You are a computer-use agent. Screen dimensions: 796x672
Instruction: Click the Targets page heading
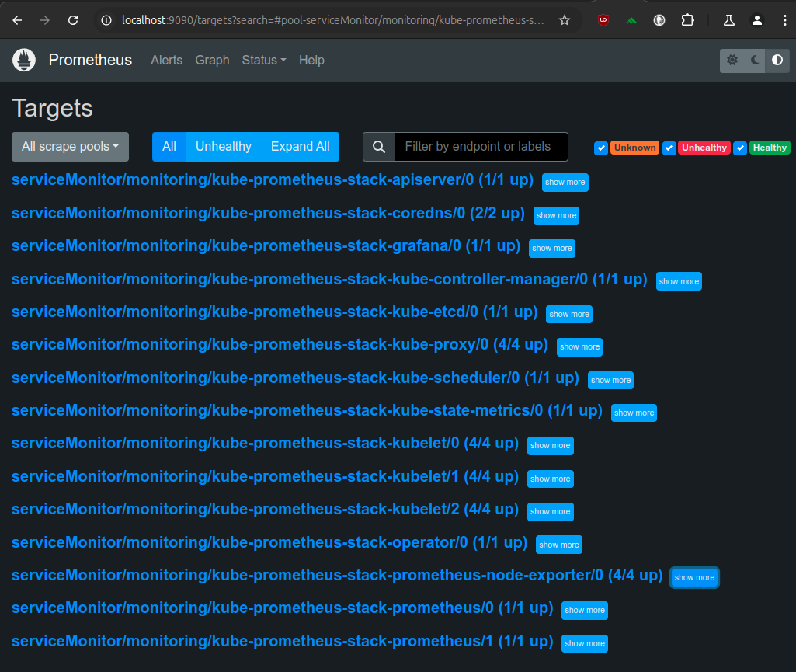(52, 108)
